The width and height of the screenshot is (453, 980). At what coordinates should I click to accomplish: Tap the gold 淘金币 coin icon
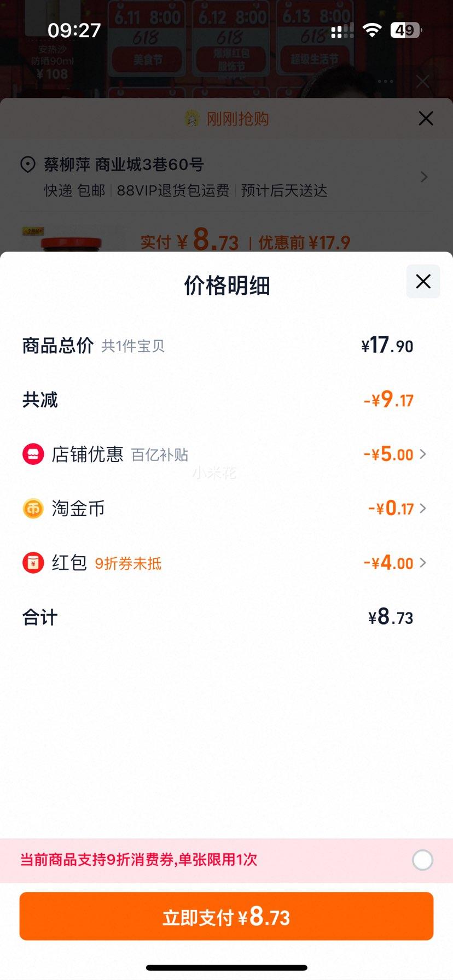pos(33,509)
